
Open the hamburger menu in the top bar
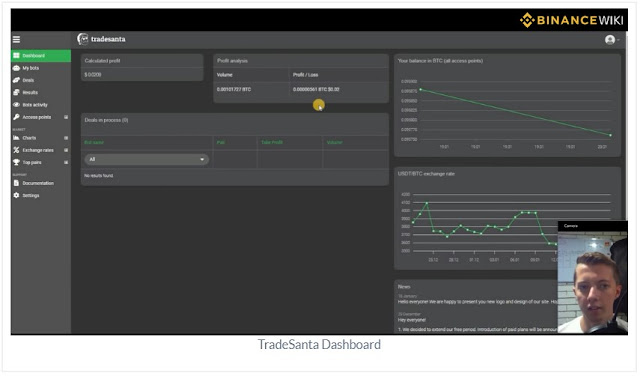click(x=16, y=39)
